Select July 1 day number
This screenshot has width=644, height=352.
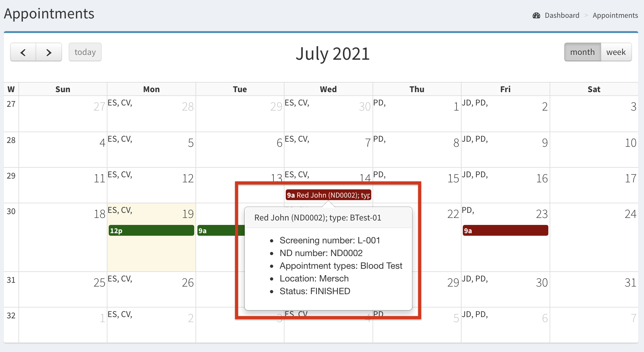456,107
